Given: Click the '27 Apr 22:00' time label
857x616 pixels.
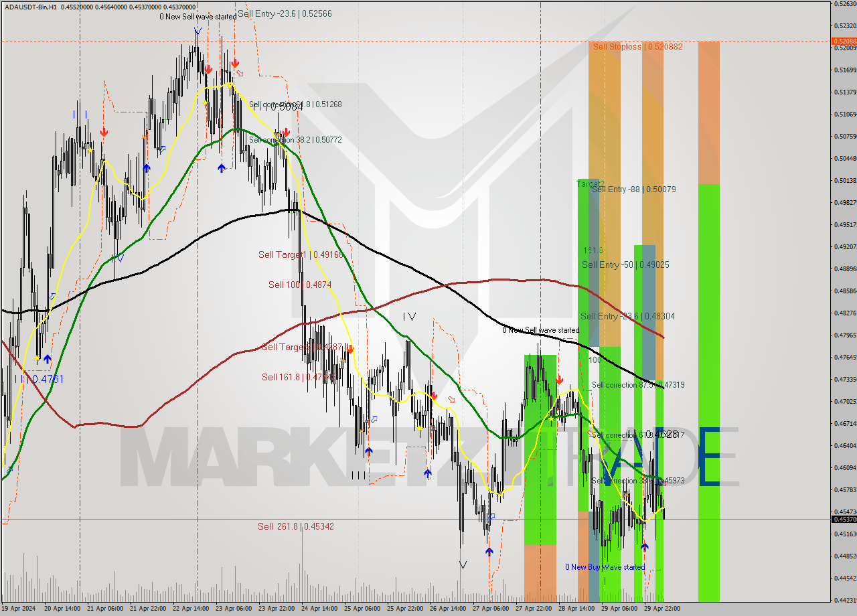Looking at the screenshot, I should click(x=534, y=609).
